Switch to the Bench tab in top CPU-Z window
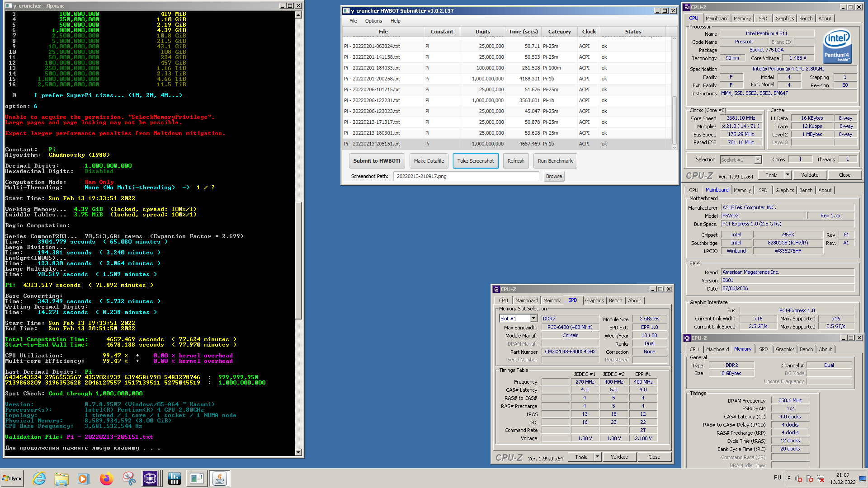The image size is (868, 488). coord(806,19)
